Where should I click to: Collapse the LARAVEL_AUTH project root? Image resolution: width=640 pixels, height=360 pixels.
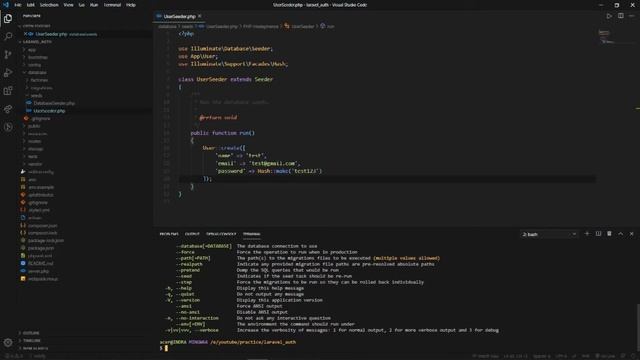[37, 42]
